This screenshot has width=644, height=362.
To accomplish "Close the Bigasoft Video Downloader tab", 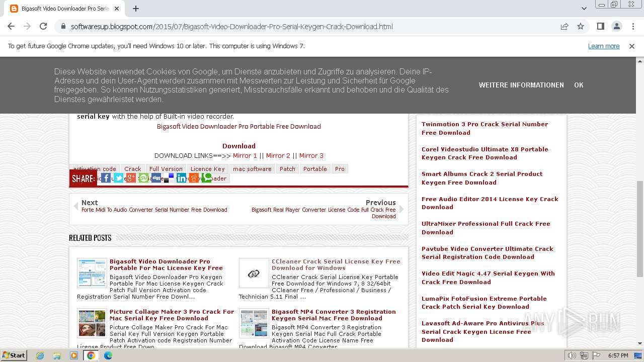I will [x=117, y=9].
